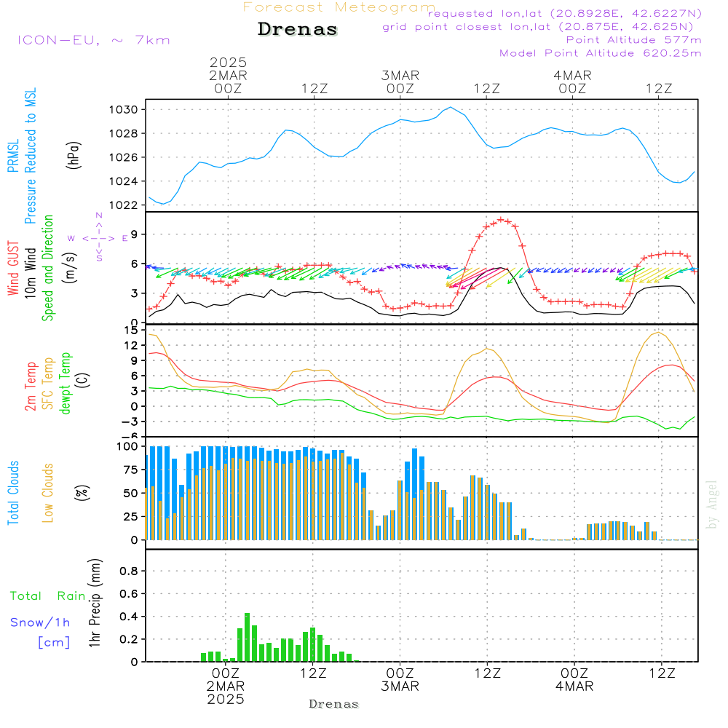Click the Forecast Meteogram heading
This screenshot has width=728, height=728.
click(339, 7)
